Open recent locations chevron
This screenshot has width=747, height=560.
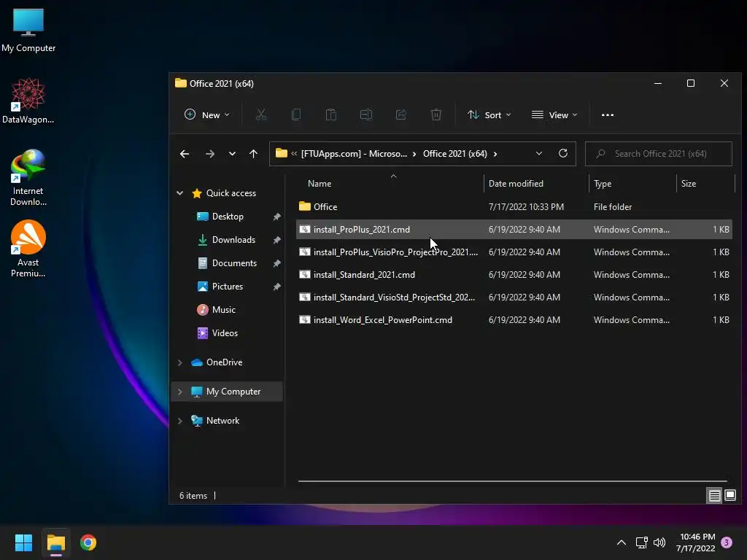pos(232,154)
